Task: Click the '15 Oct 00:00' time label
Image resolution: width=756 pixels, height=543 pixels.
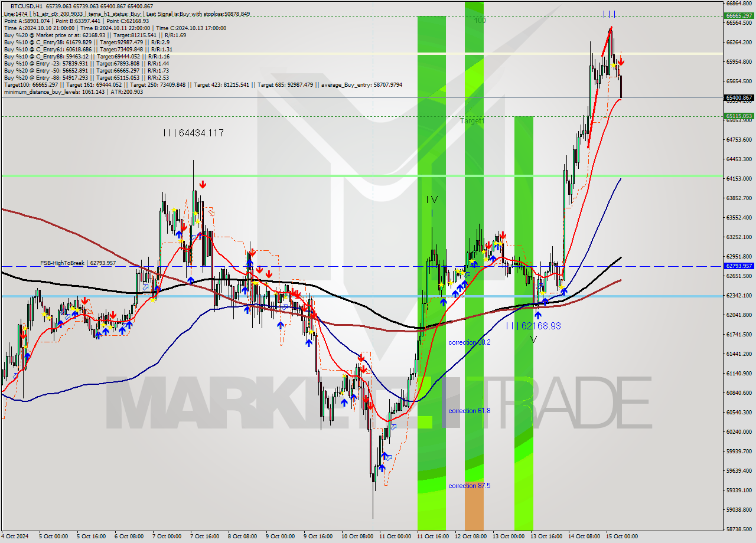Action: [621, 537]
